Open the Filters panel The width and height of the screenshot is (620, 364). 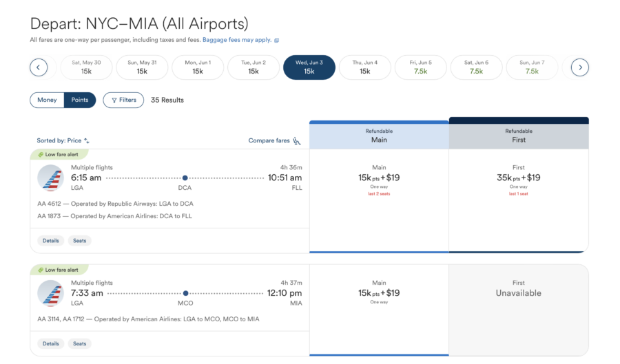[x=123, y=100]
